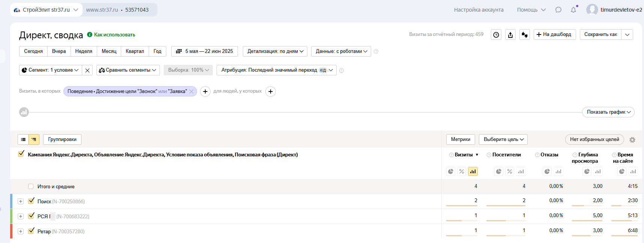Open help hint next to attribution selector
The width and height of the screenshot is (644, 243).
coord(342,70)
